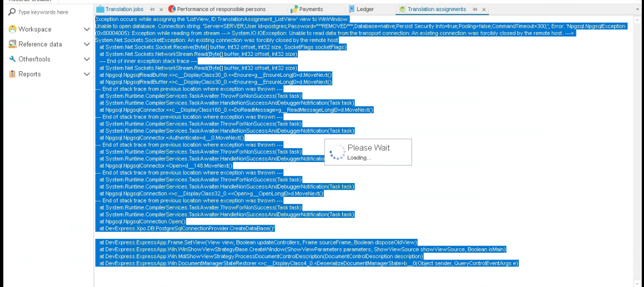
Task: Click the 'DocumentManagerStateRestorer' line
Action: [310, 263]
